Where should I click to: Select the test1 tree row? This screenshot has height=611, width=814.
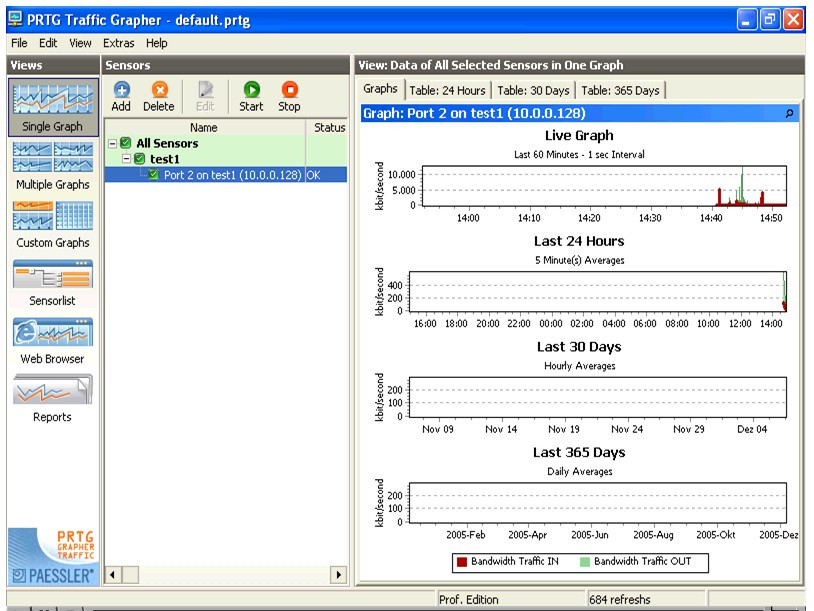point(226,159)
